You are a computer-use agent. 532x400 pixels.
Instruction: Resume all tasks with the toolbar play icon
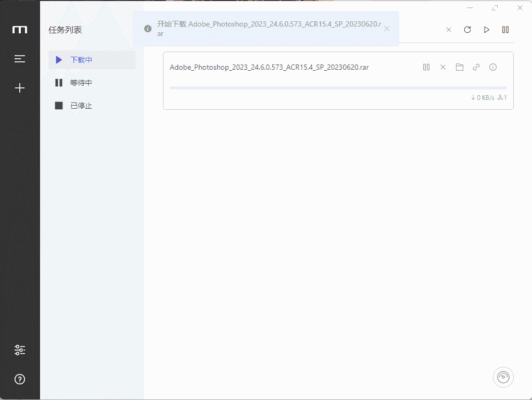487,30
